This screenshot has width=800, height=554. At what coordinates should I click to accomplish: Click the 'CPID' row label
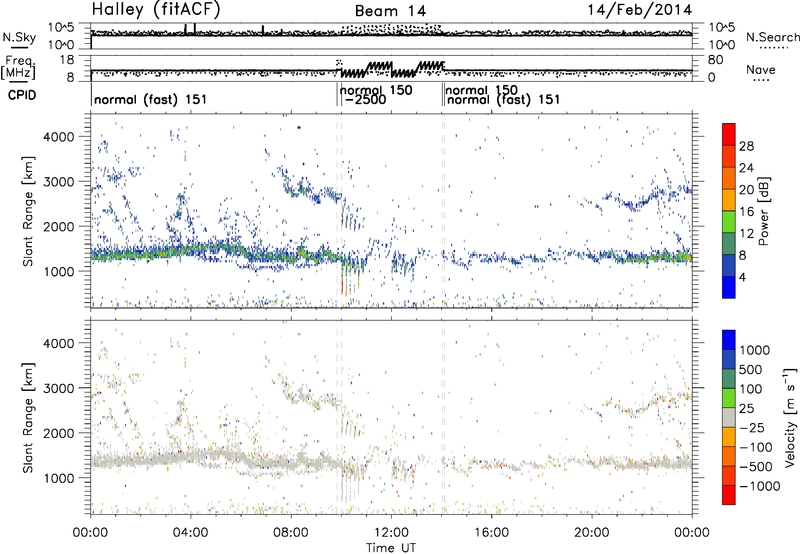[22, 95]
